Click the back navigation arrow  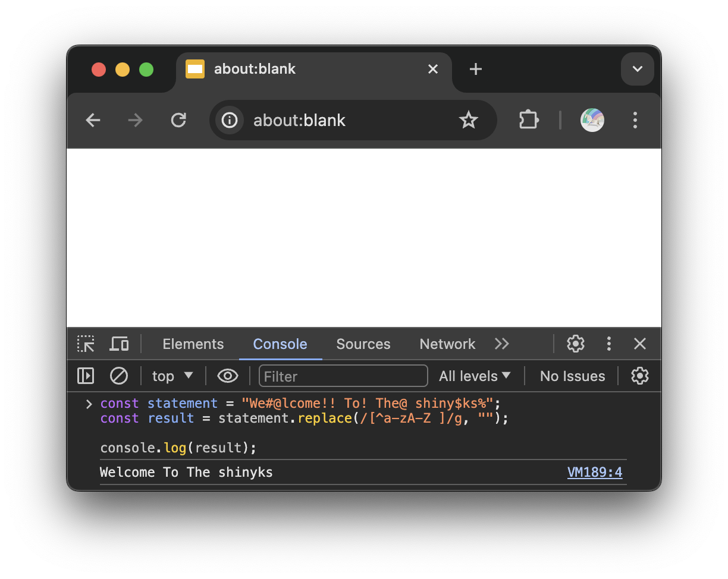coord(93,121)
